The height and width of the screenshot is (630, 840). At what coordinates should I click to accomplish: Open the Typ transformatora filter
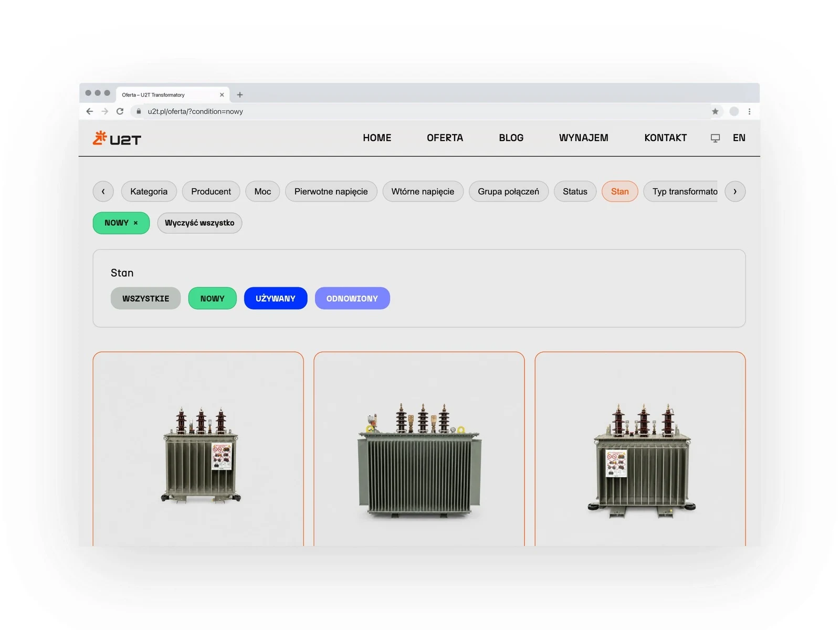tap(681, 192)
